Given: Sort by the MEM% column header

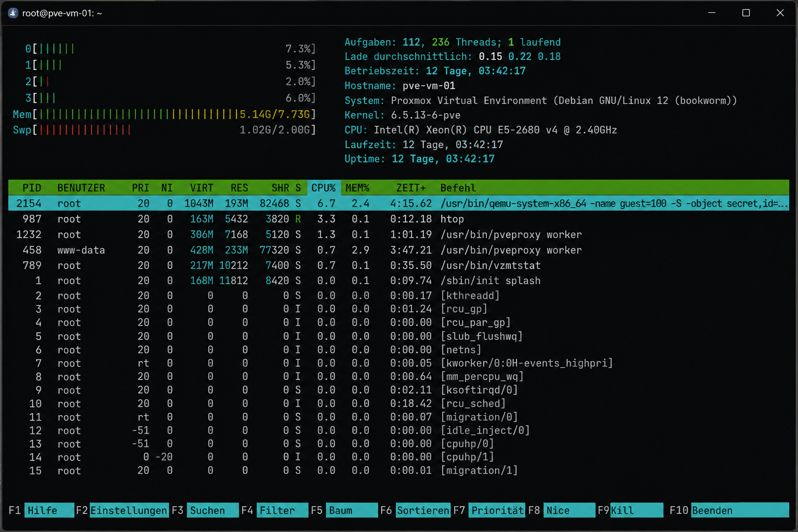Looking at the screenshot, I should point(357,188).
